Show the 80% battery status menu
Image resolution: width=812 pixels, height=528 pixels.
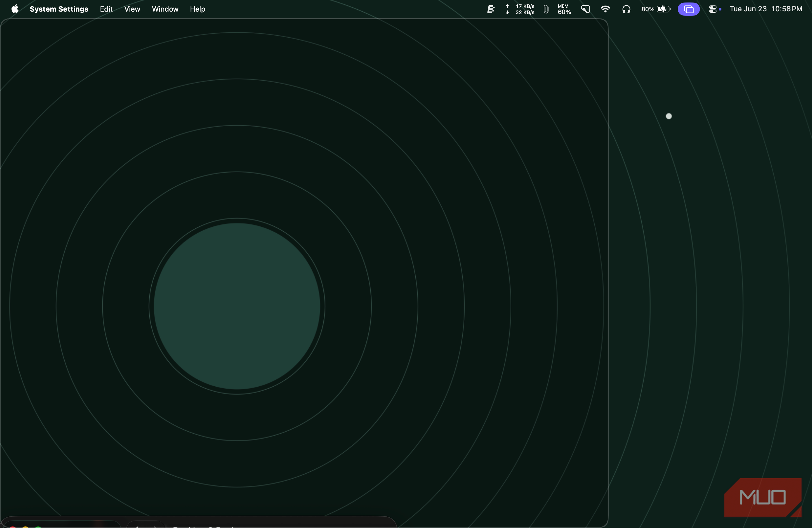point(656,9)
